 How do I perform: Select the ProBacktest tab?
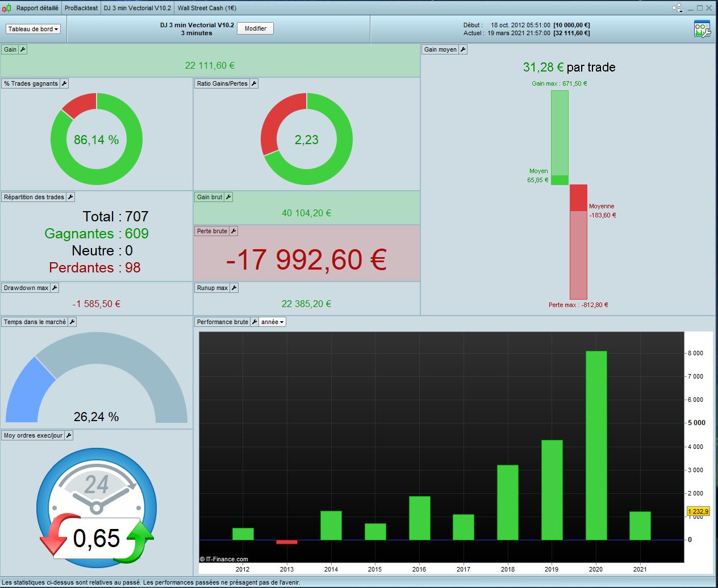[x=81, y=8]
